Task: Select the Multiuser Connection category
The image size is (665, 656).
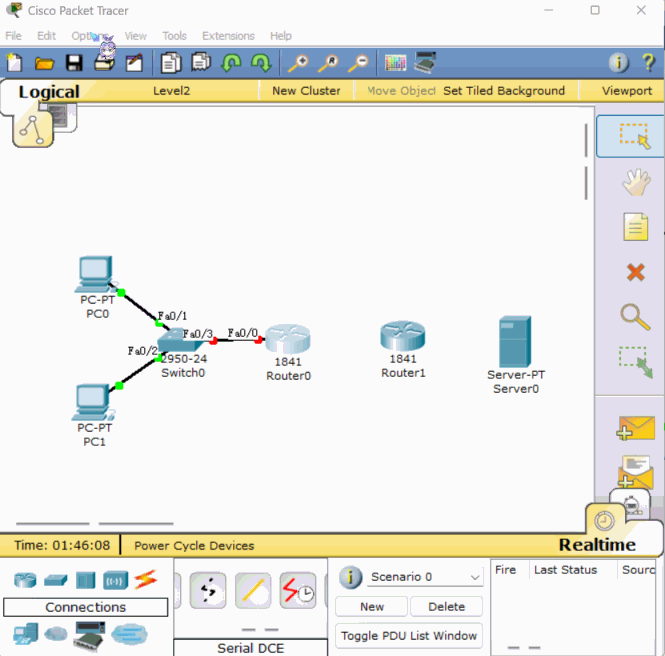Action: click(x=129, y=634)
